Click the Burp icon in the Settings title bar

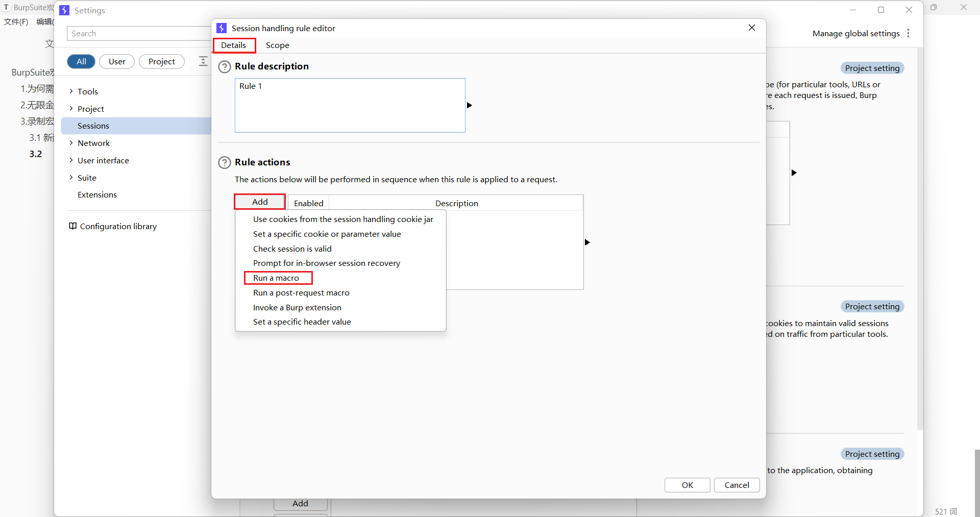[x=64, y=10]
